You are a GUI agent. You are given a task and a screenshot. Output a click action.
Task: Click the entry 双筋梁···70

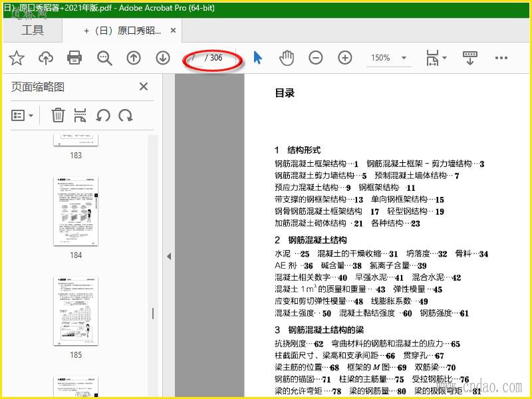point(436,368)
